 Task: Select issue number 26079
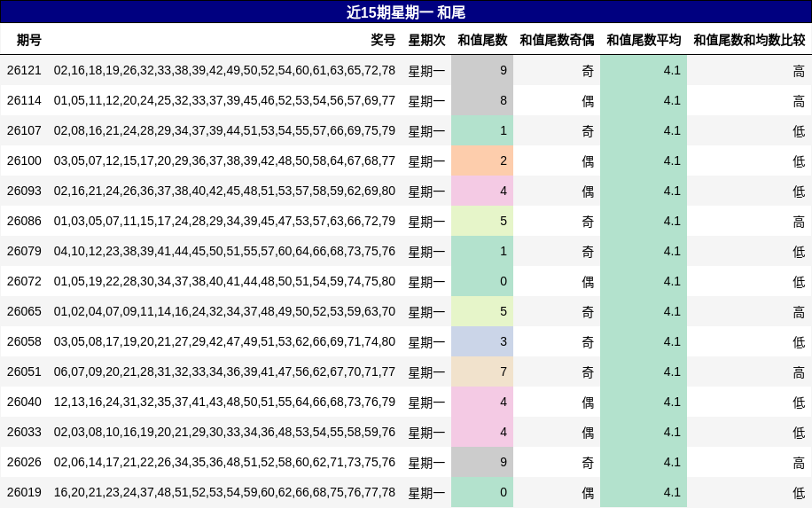[24, 251]
